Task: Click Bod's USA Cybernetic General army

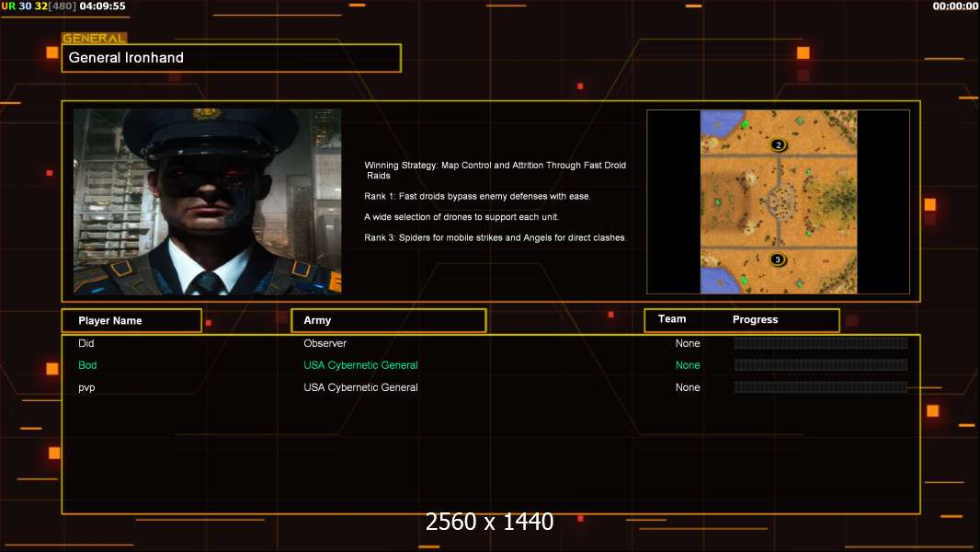Action: pos(360,365)
